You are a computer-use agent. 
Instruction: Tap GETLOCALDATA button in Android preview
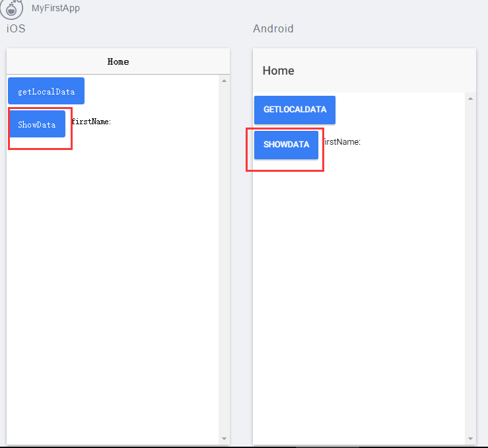pos(295,110)
